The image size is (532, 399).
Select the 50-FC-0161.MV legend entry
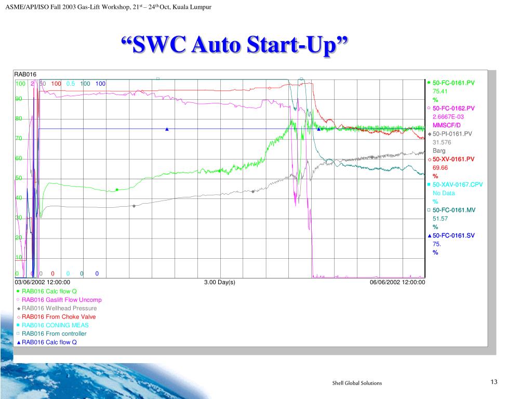451,210
